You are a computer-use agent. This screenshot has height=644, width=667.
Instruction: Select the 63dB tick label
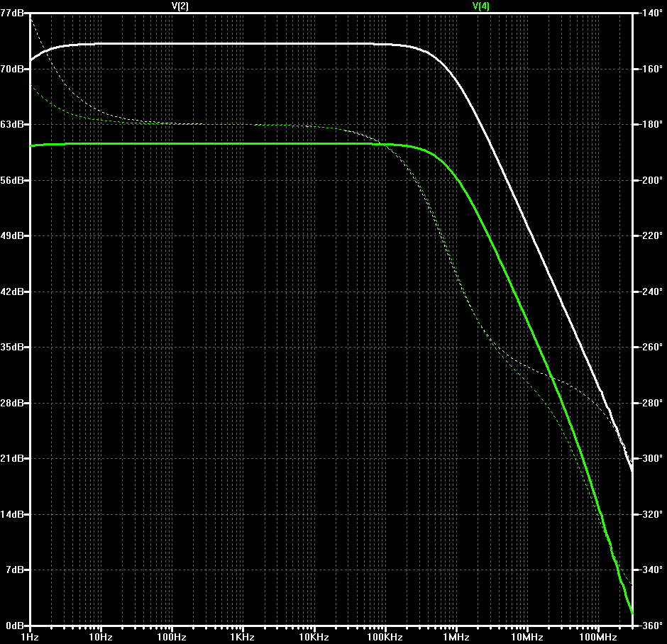(12, 124)
